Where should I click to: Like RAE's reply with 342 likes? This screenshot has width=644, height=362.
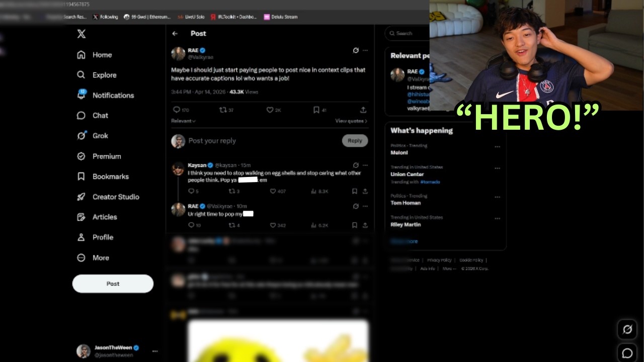tap(273, 225)
